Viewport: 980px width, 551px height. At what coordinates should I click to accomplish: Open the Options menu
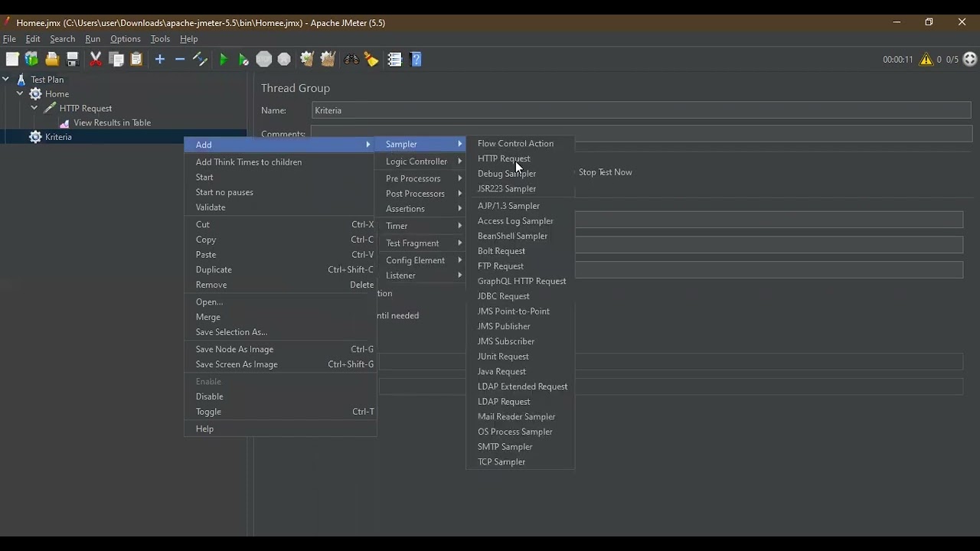(126, 39)
